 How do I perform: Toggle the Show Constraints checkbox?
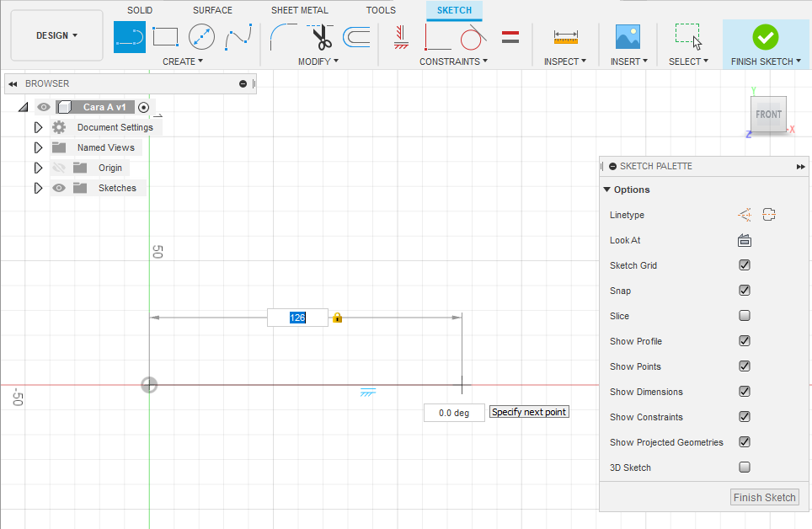745,417
